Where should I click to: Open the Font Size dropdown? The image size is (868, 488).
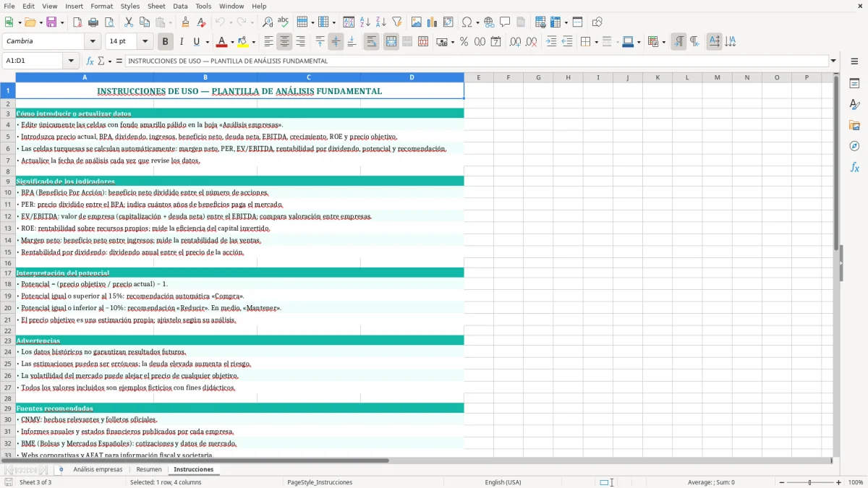click(145, 41)
